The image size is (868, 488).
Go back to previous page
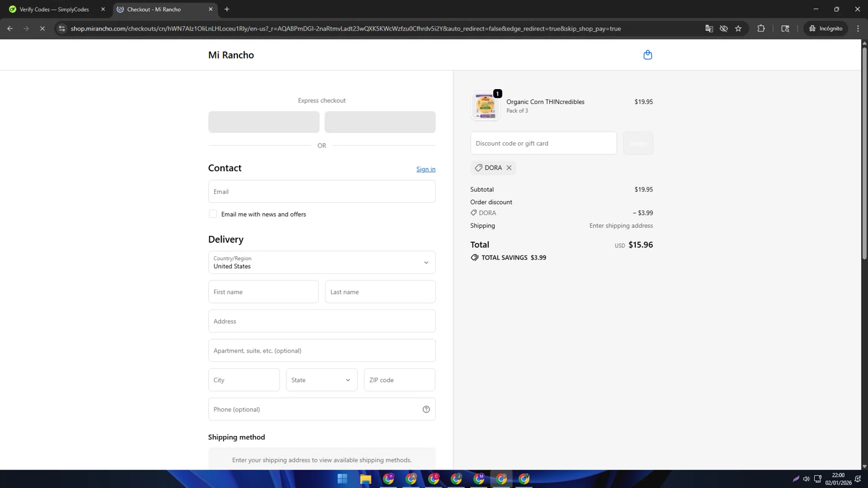coord(10,28)
